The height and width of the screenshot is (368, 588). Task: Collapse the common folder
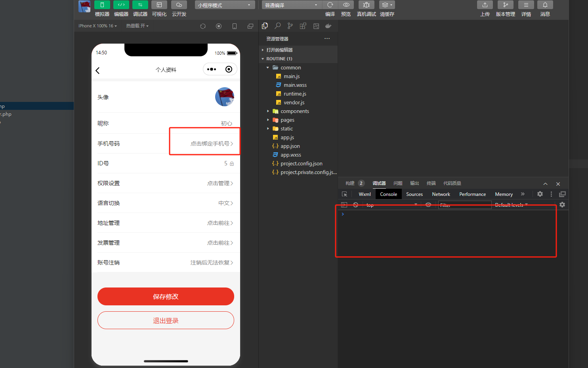point(298,68)
